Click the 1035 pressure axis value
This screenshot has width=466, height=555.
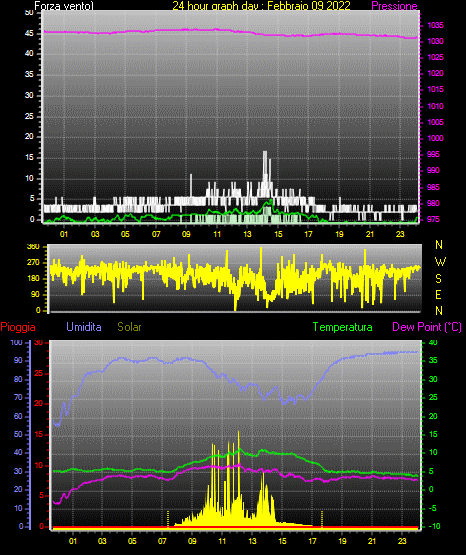(435, 25)
